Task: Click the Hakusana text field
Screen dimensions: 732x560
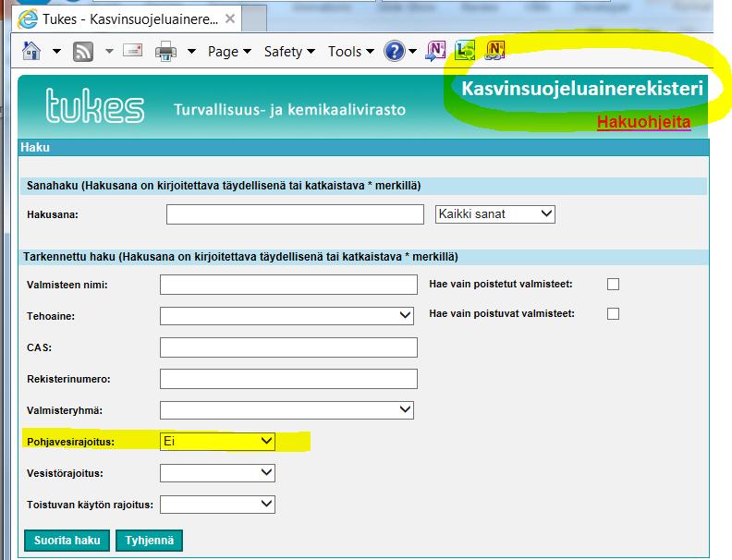Action: (295, 214)
